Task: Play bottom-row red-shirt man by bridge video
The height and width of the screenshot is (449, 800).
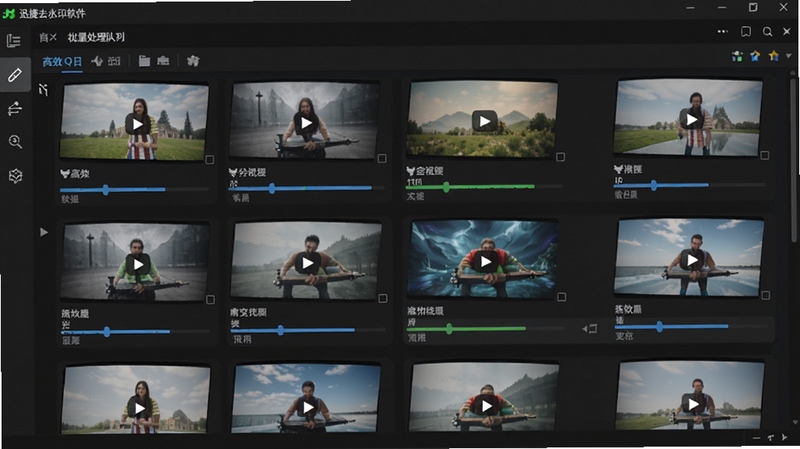Action: 486,405
